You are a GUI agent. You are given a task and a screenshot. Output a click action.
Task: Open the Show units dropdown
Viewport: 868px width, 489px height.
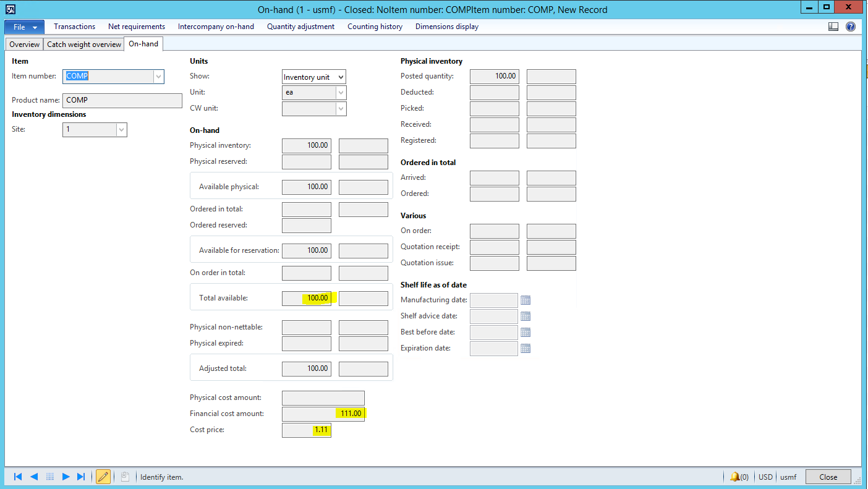tap(341, 77)
